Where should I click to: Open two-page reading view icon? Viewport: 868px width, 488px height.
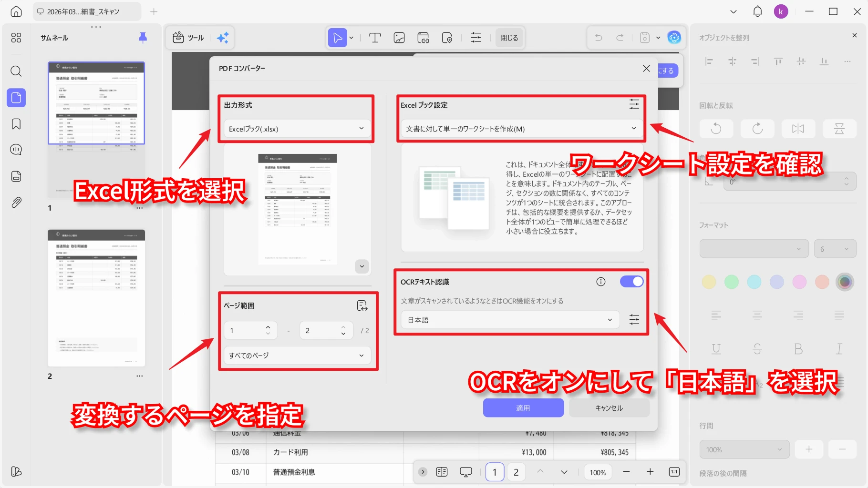coord(442,472)
